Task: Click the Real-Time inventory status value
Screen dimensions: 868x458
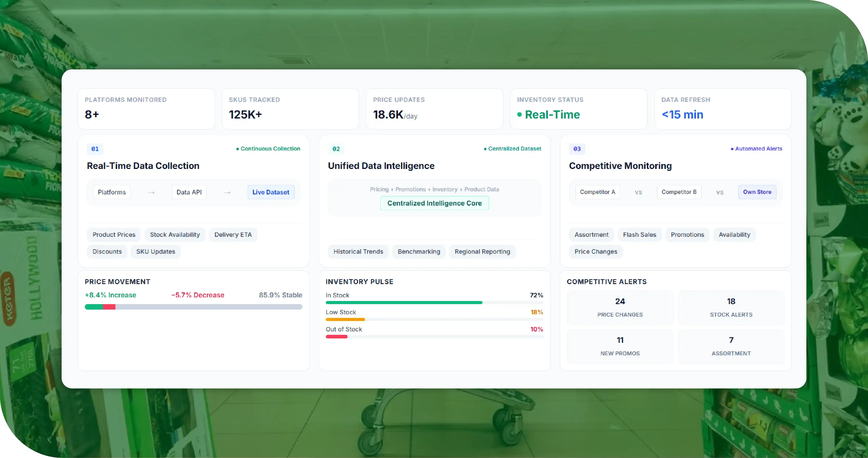Action: point(549,115)
